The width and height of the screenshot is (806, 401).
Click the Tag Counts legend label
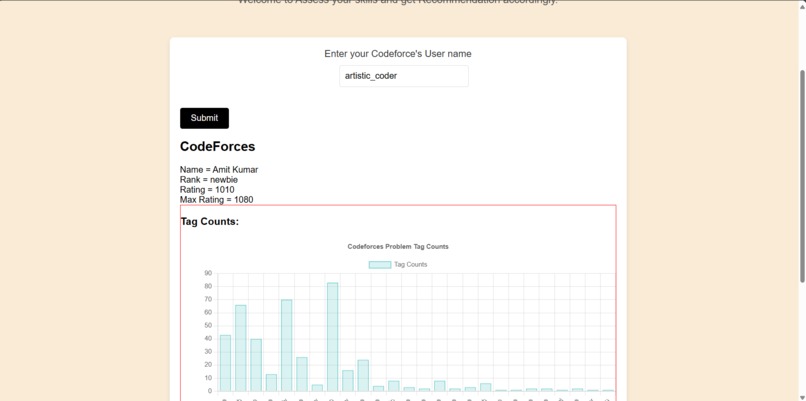pyautogui.click(x=411, y=265)
